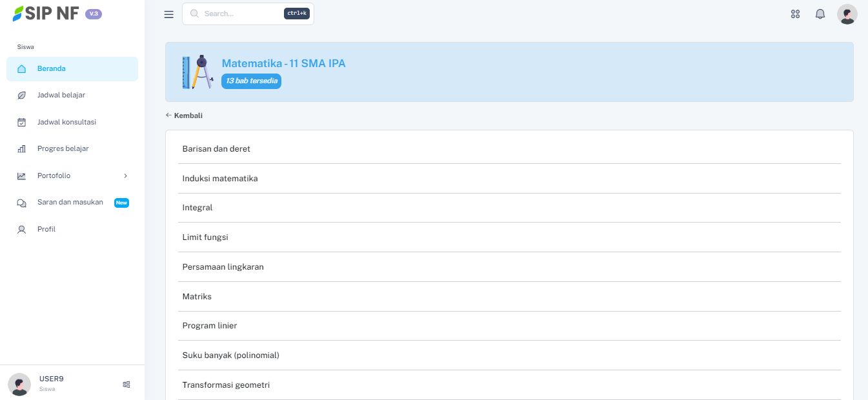
Task: Select the Limit fungsi chapter
Action: (x=205, y=237)
